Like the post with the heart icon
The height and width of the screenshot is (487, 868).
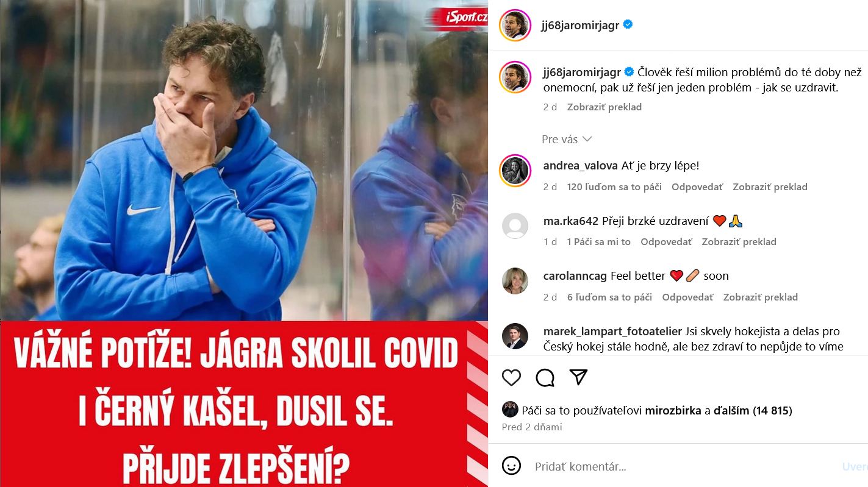tap(511, 378)
